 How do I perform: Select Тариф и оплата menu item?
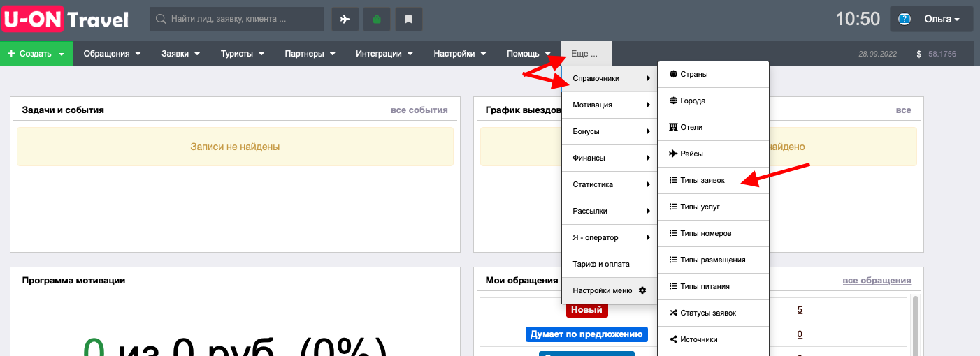[x=610, y=264]
